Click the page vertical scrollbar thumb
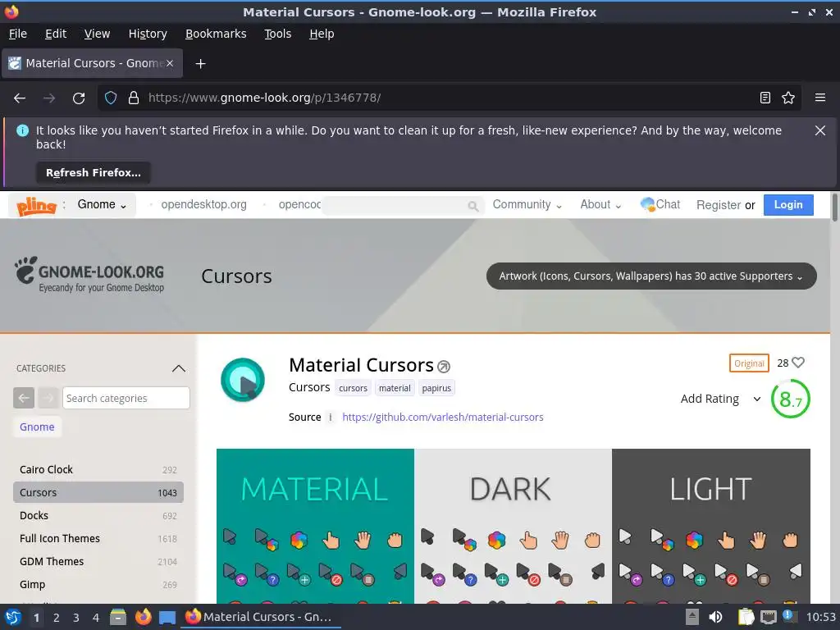Screen dimensions: 840x630 (834, 207)
